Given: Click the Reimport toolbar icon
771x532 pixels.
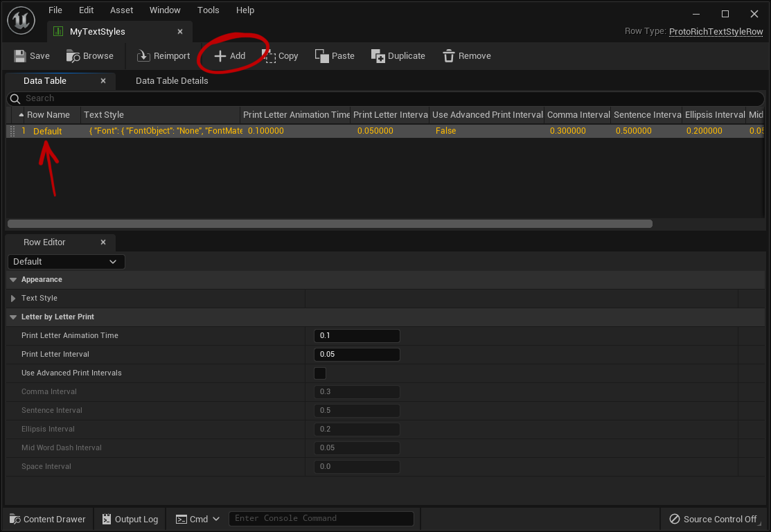Looking at the screenshot, I should coord(143,56).
